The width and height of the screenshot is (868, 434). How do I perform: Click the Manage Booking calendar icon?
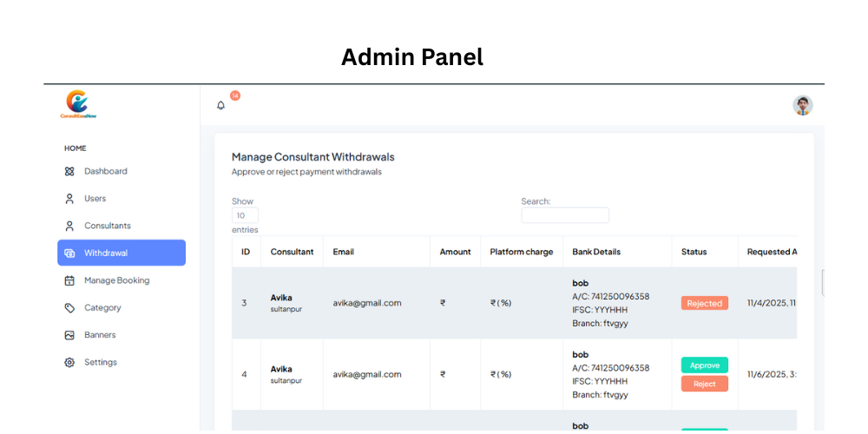(x=69, y=280)
